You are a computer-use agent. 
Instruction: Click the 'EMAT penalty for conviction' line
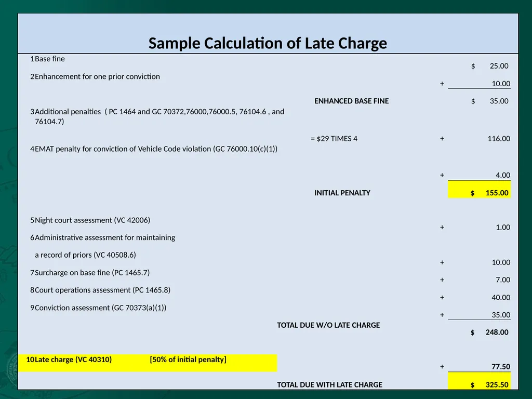pyautogui.click(x=156, y=149)
